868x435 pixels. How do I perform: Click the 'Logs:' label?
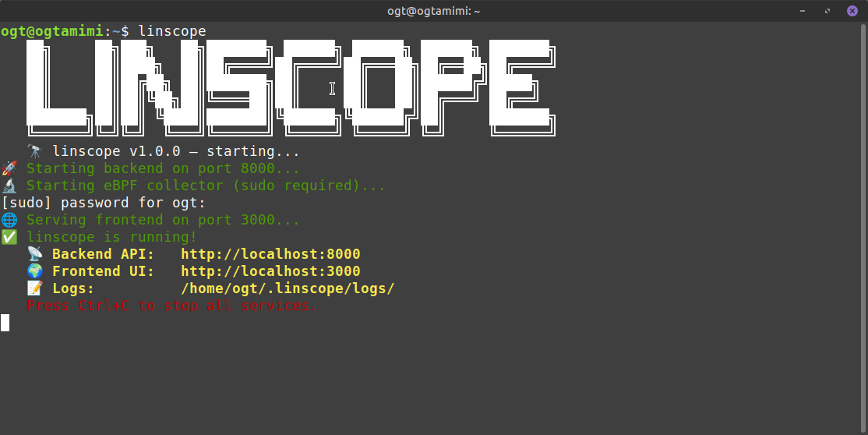click(x=73, y=288)
